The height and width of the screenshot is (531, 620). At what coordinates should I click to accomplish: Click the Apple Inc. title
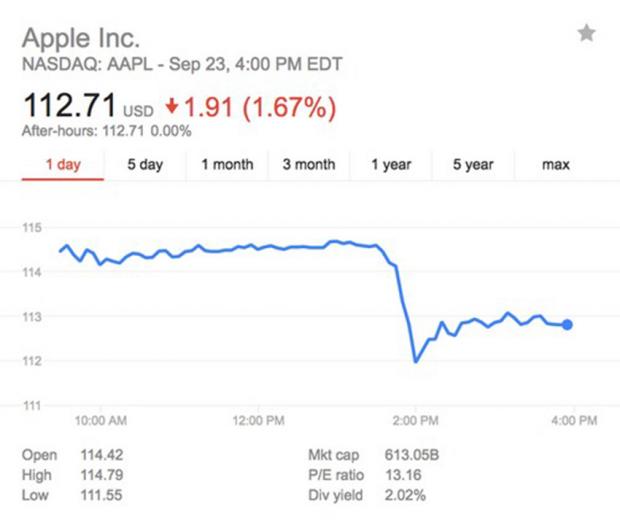(x=82, y=39)
